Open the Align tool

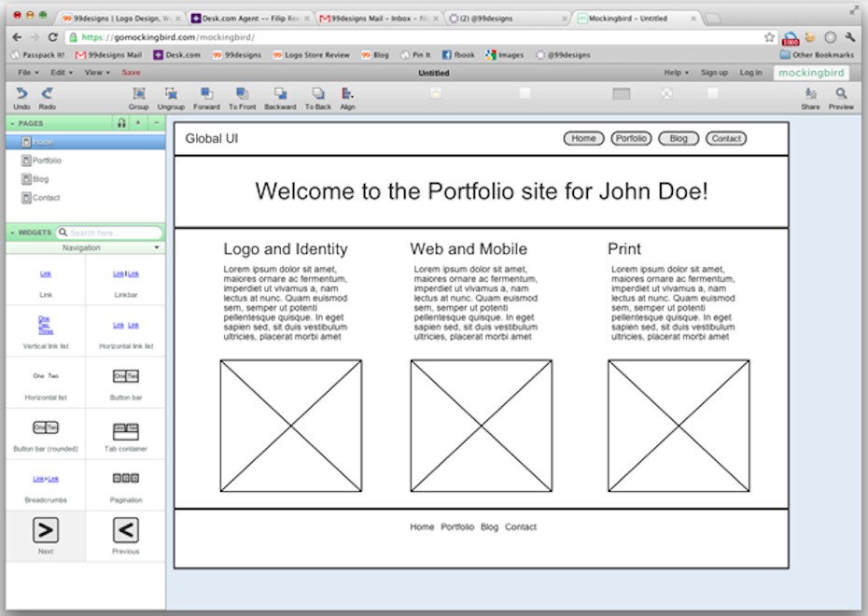pos(347,93)
